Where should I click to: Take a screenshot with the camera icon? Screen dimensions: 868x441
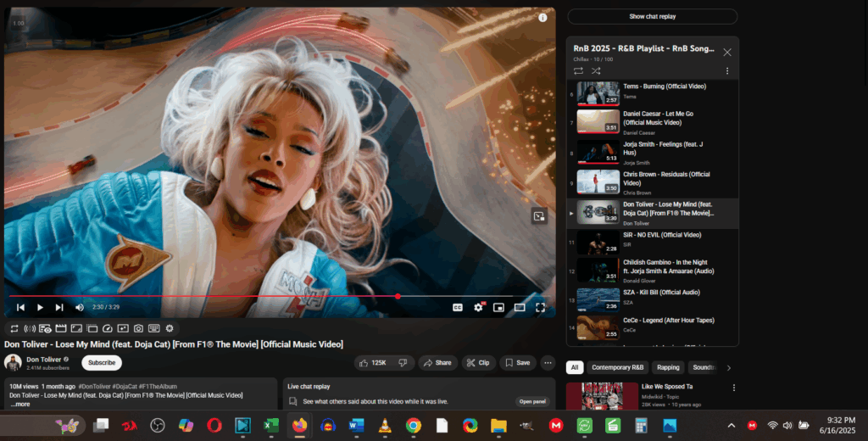click(x=138, y=328)
